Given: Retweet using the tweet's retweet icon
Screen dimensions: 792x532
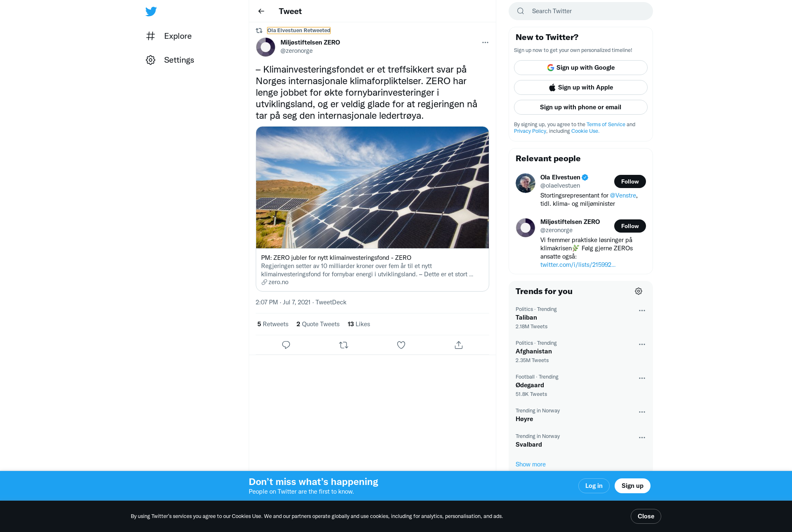Looking at the screenshot, I should 344,345.
